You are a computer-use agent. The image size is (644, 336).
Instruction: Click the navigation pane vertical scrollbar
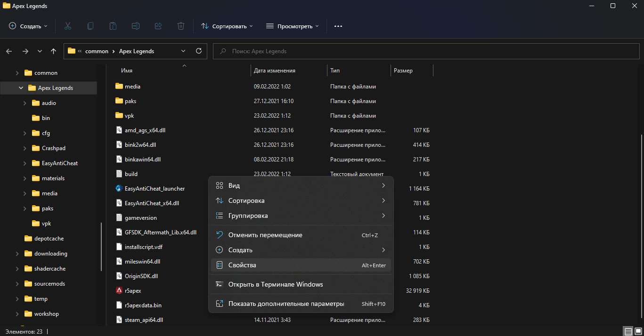[101, 247]
